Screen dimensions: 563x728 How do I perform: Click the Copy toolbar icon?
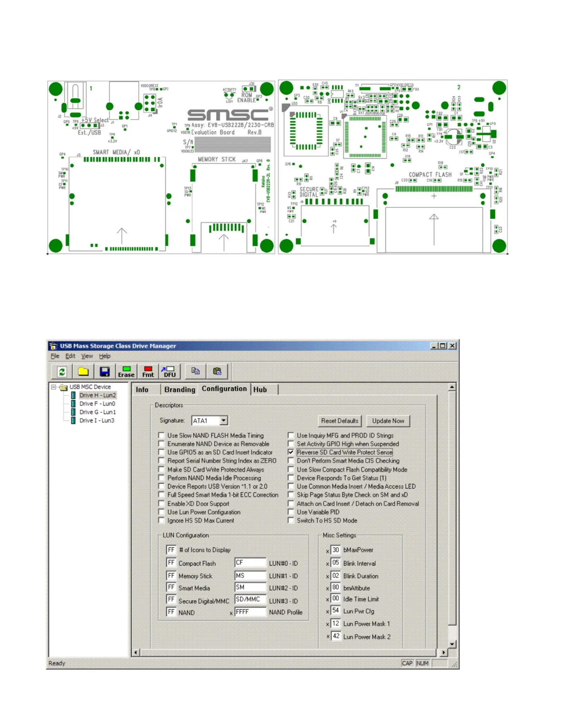coord(196,371)
